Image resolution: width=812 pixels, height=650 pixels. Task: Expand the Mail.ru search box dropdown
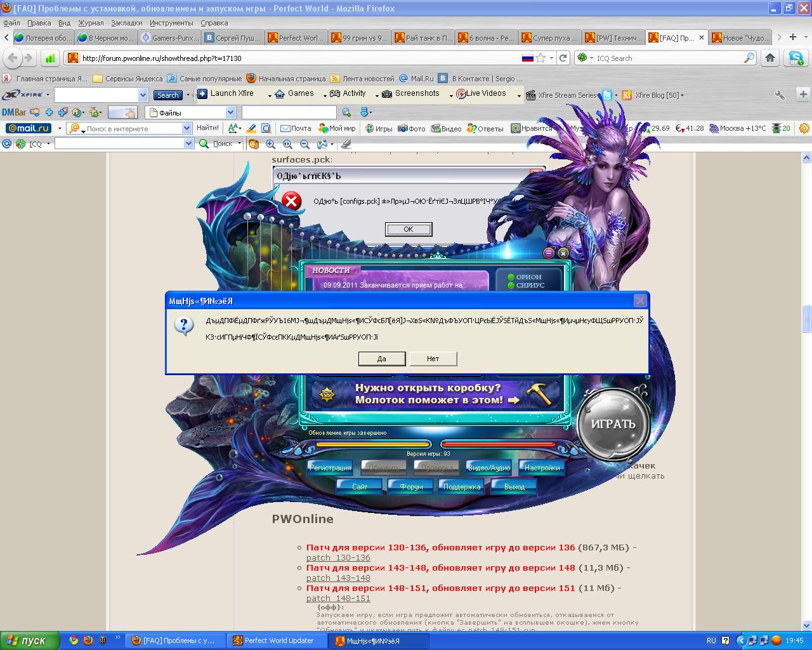187,128
